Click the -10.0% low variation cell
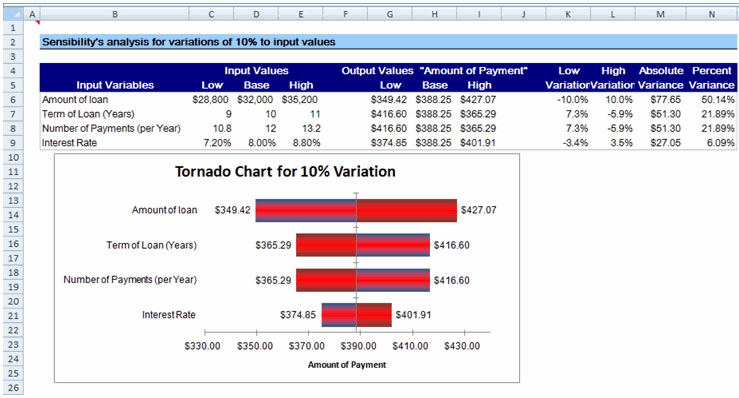739x398 pixels. [x=573, y=100]
